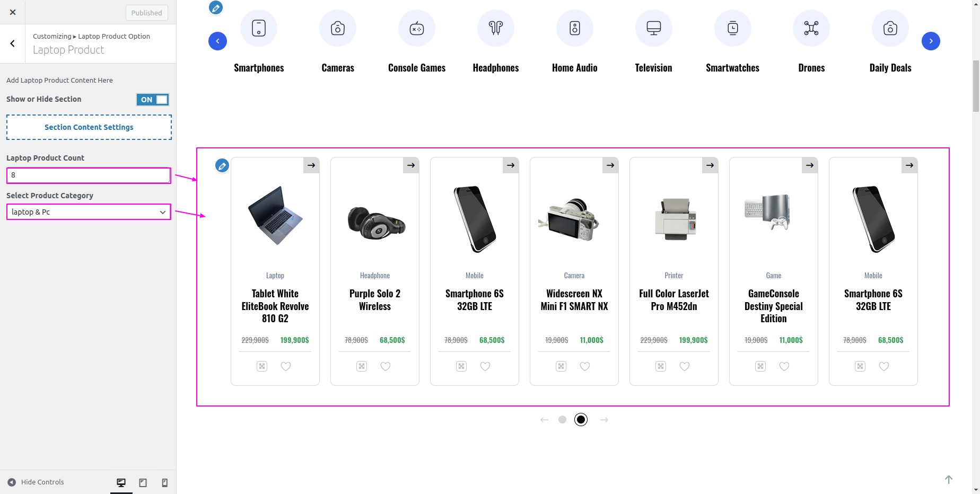Viewport: 980px width, 494px height.
Task: Click the Laptop Product Count field
Action: click(89, 175)
